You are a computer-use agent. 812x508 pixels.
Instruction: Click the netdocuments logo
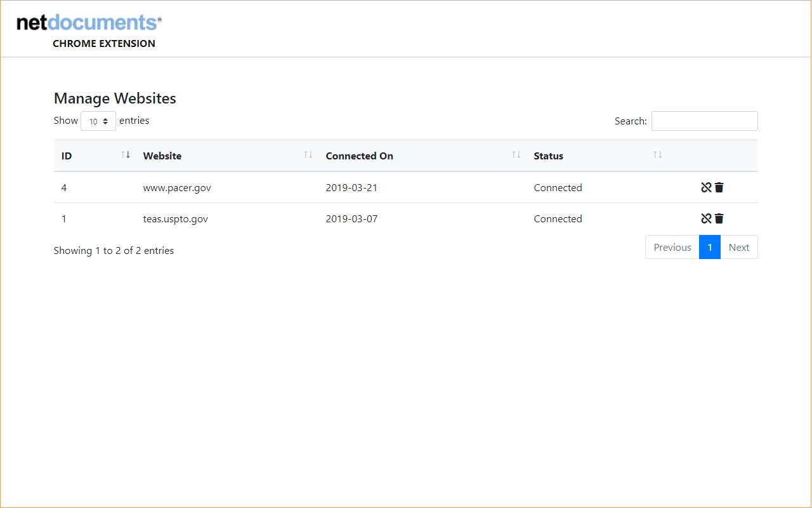(89, 22)
